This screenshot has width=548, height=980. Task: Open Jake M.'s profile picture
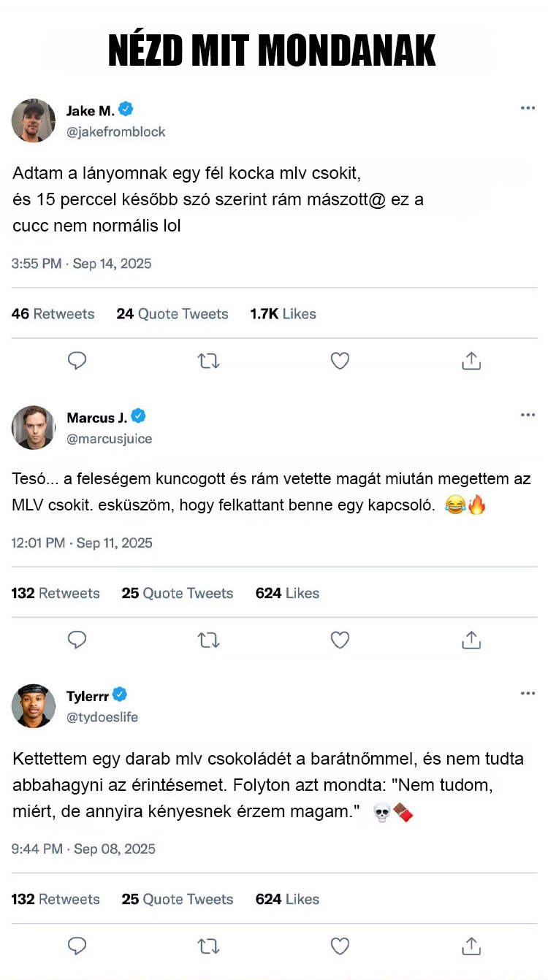click(x=34, y=120)
